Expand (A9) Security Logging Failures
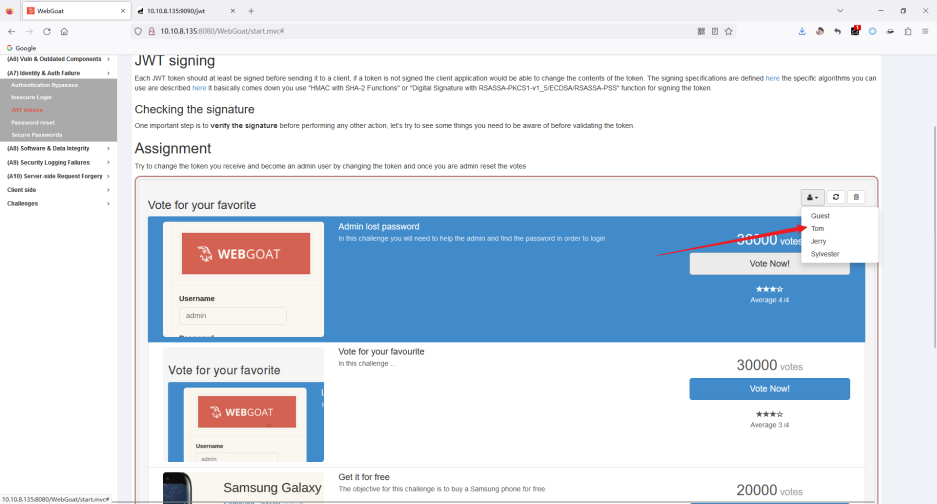Viewport: 937px width, 504px height. point(58,163)
